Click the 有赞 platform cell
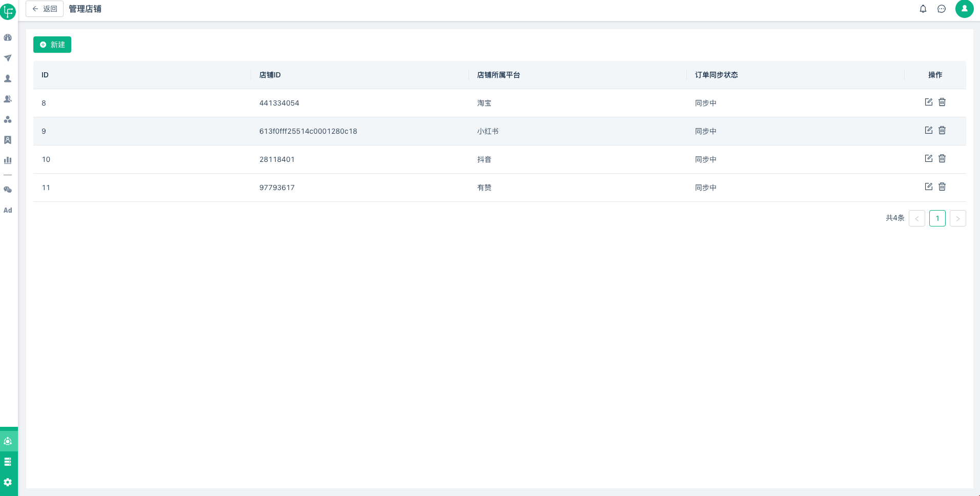 484,188
